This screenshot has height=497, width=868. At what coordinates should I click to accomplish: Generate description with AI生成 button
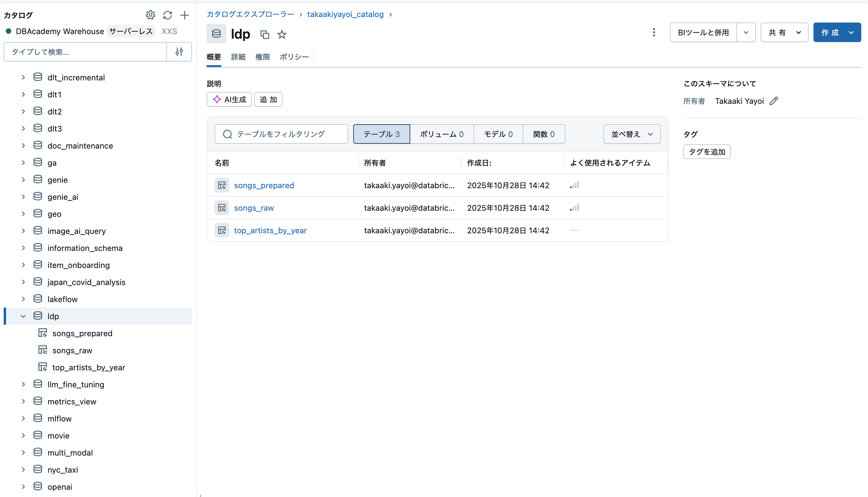point(229,99)
